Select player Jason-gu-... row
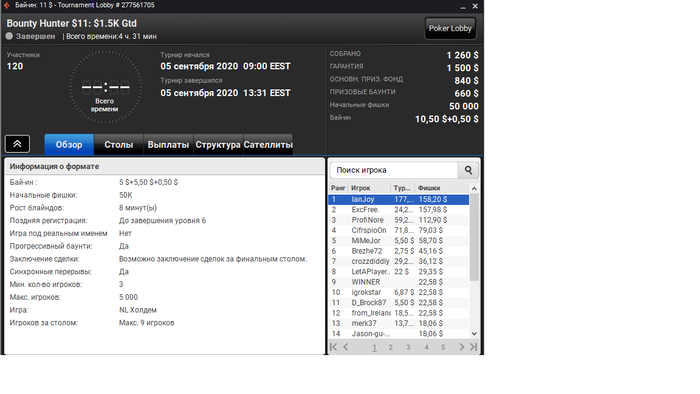Screen dimensions: 700x394 (x=399, y=334)
